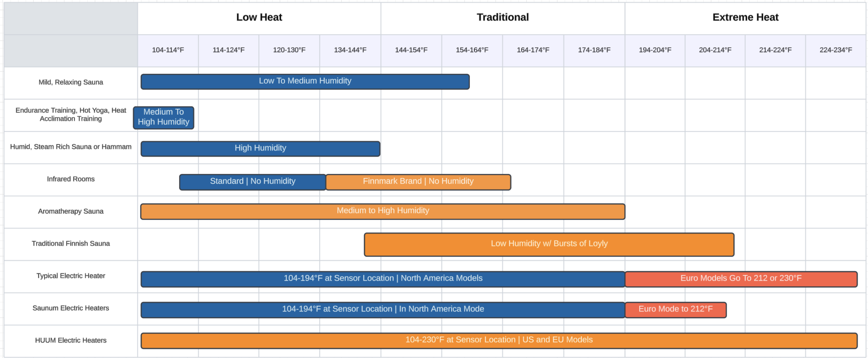Select the Euro Mode to 212°F bar
The width and height of the screenshot is (868, 358).
coord(675,310)
